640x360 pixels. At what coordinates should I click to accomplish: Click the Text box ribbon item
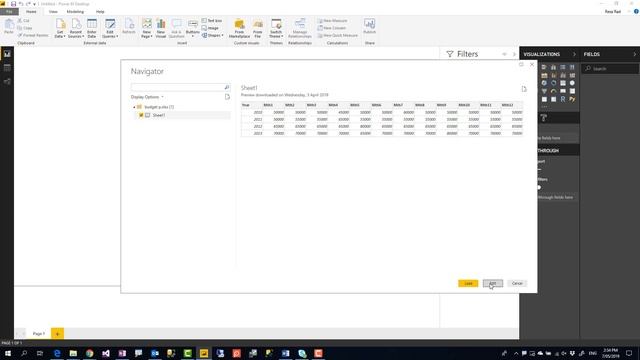click(x=212, y=21)
